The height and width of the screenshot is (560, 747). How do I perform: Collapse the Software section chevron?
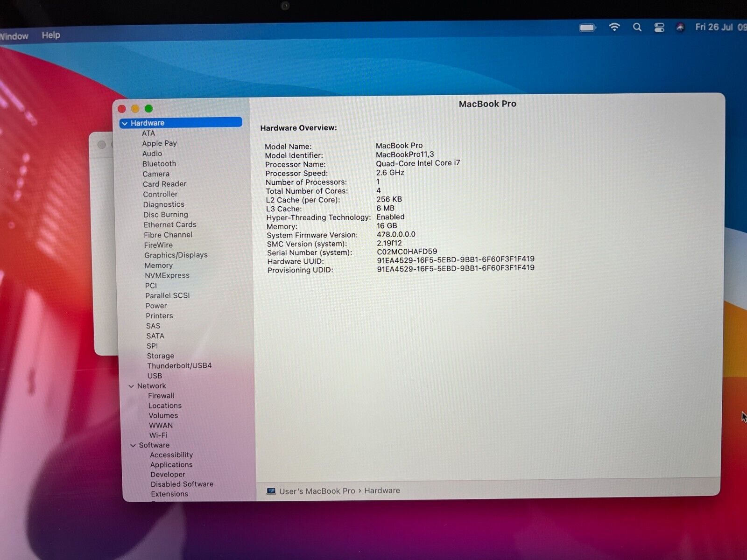[x=133, y=446]
